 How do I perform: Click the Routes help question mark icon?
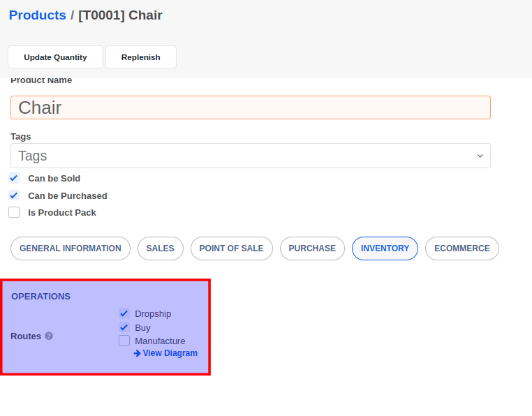coord(49,336)
